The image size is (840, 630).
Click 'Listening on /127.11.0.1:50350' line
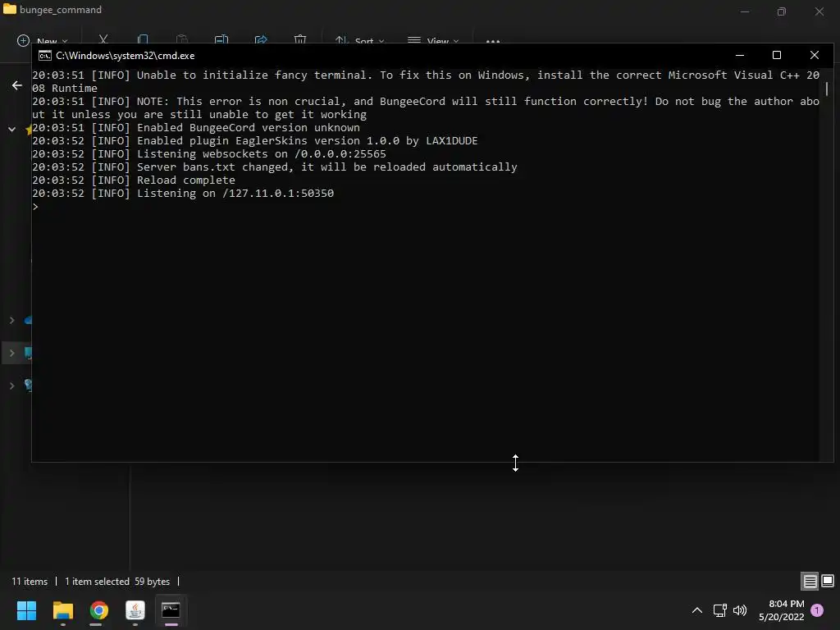pos(183,194)
